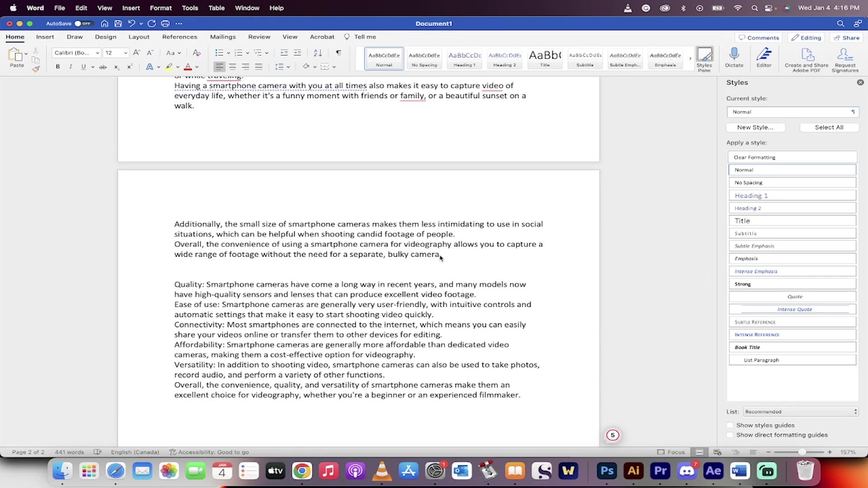Click the word count in status bar
The height and width of the screenshot is (488, 868).
point(69,452)
